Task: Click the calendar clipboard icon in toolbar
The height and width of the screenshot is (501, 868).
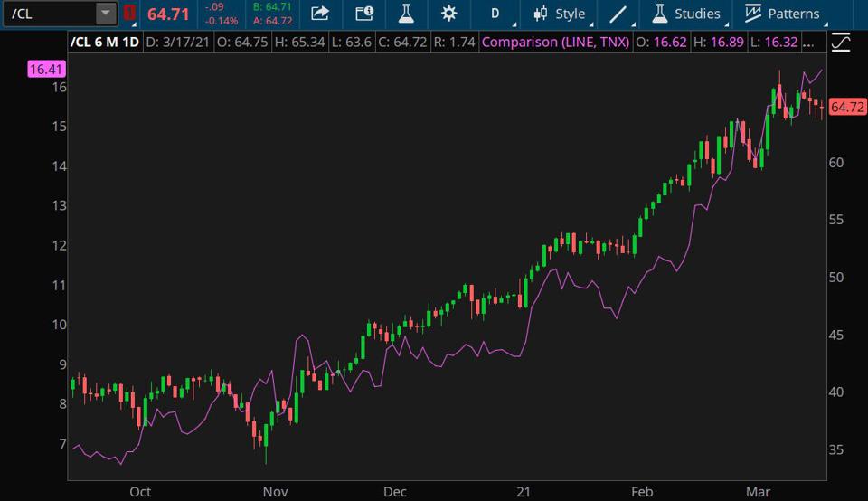Action: coord(363,14)
